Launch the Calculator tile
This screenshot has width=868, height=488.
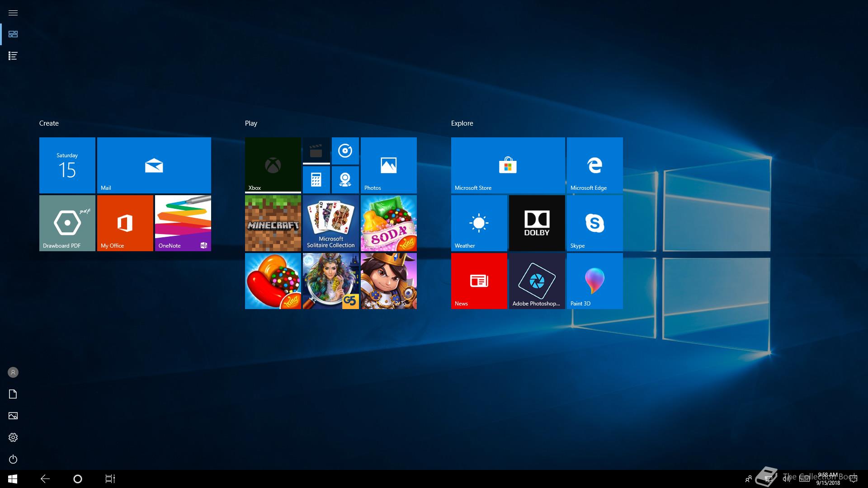[316, 180]
